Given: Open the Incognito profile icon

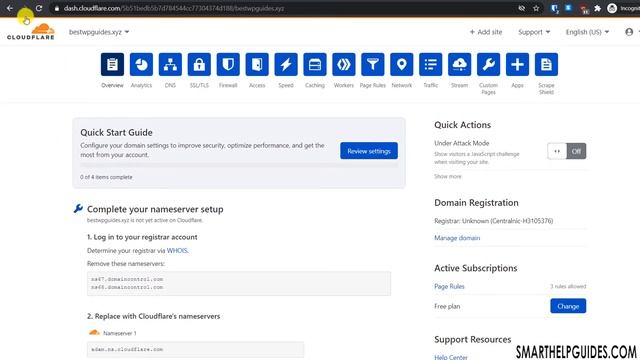Looking at the screenshot, I should [612, 8].
